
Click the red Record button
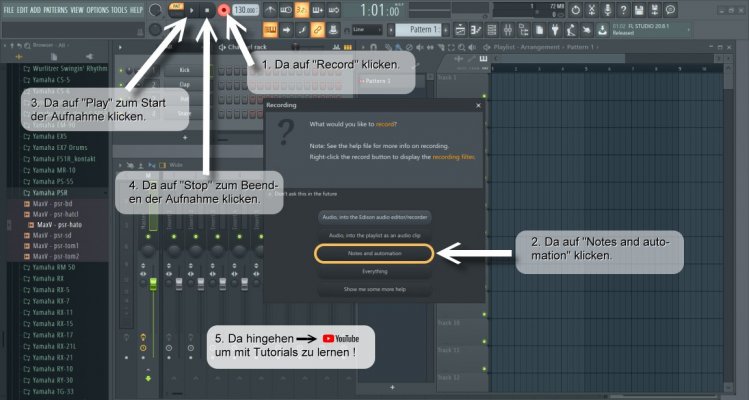coord(224,10)
